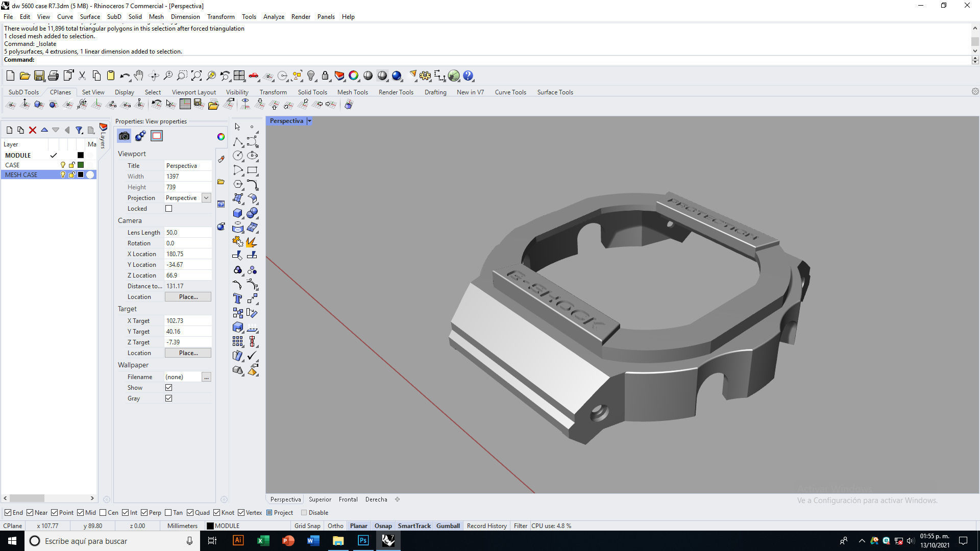Image resolution: width=980 pixels, height=551 pixels.
Task: Click CASE layer green color swatch
Action: tap(81, 165)
